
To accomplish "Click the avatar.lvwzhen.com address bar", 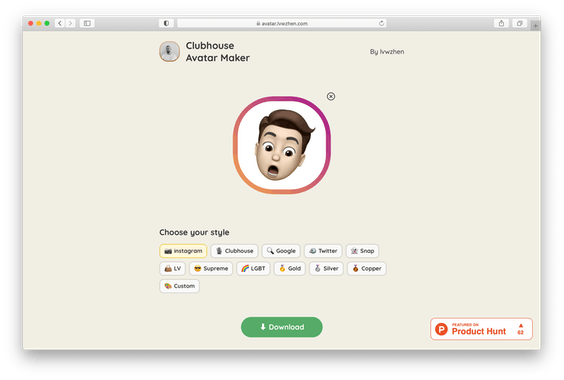I will pyautogui.click(x=282, y=23).
